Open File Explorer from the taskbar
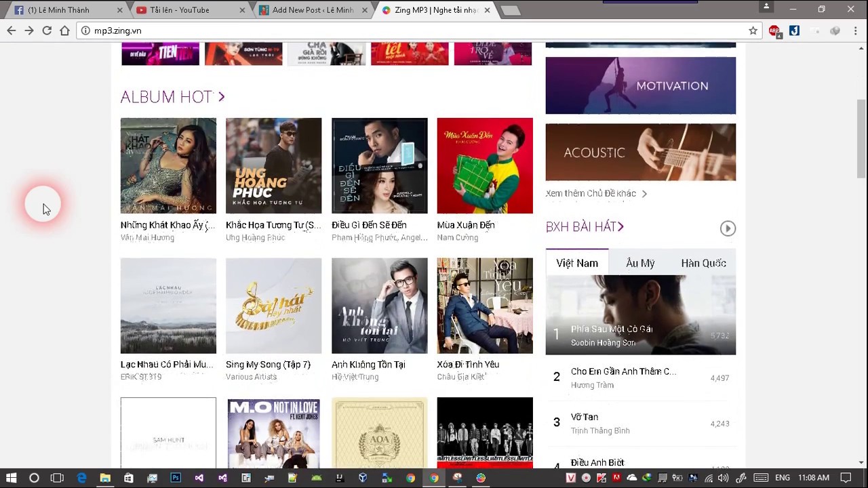Viewport: 868px width, 488px height. [x=105, y=478]
